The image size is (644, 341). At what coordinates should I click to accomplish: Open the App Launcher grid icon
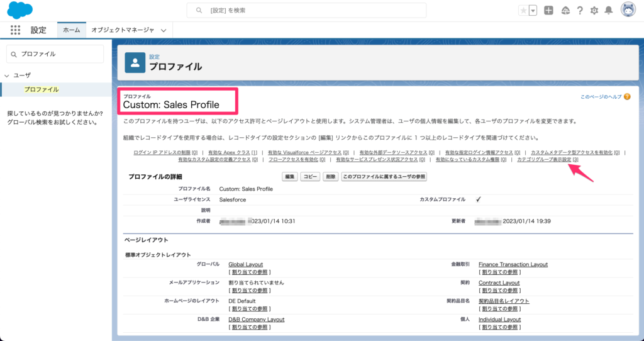(x=15, y=30)
